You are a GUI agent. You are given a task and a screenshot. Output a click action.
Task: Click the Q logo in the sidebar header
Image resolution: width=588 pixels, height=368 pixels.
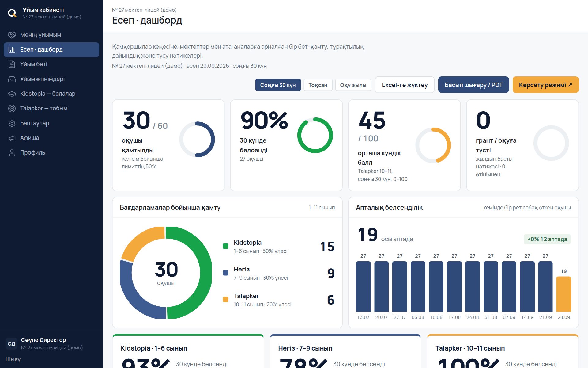(12, 13)
